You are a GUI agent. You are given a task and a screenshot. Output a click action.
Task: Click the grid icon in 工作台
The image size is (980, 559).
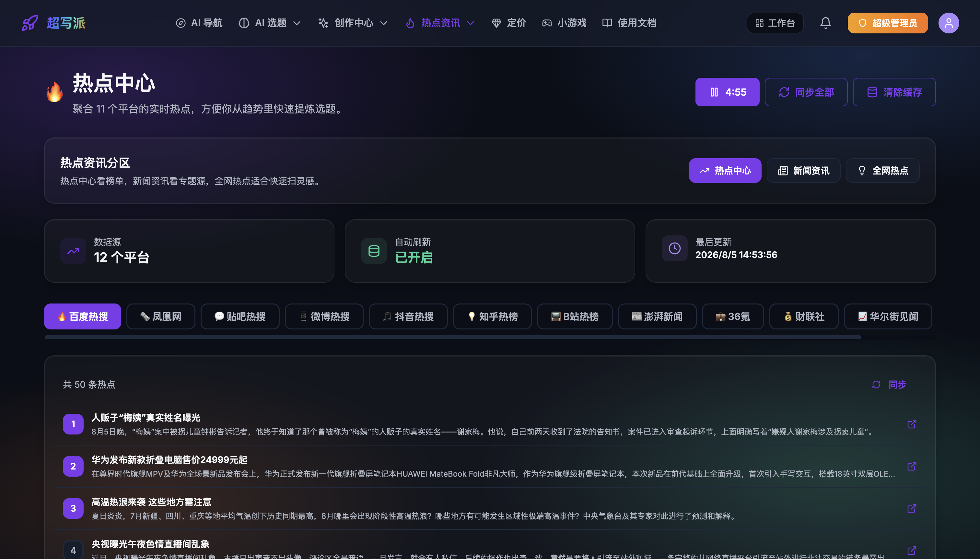tap(759, 23)
